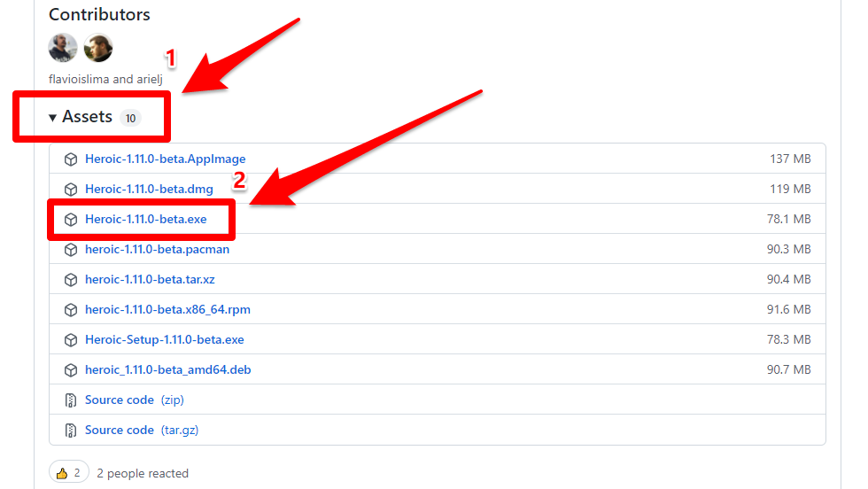Screen dimensions: 868x489
Task: Collapse the Assets section triangle
Action: (x=53, y=118)
